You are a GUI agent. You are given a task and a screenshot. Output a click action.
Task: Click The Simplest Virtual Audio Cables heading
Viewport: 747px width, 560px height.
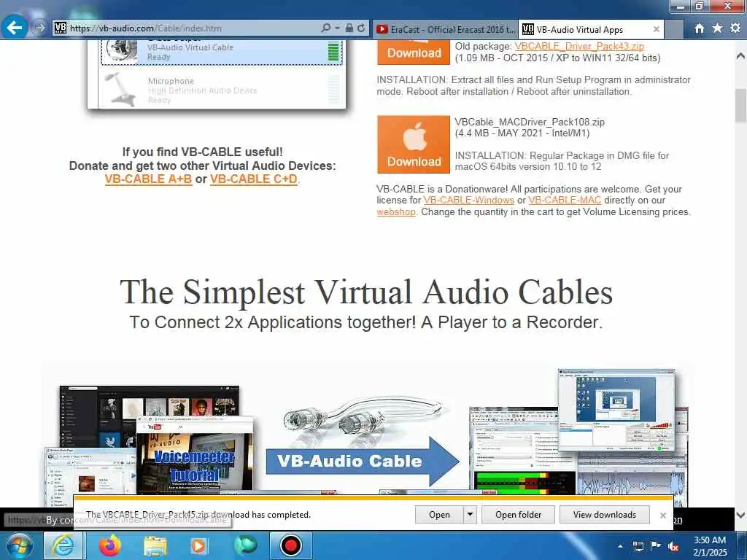coord(366,292)
